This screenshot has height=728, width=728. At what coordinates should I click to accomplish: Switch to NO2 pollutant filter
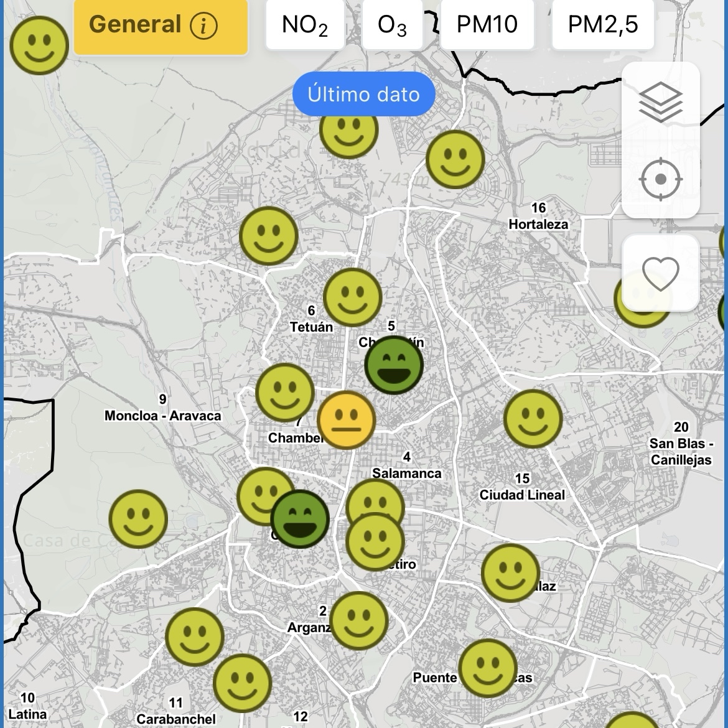point(305,25)
